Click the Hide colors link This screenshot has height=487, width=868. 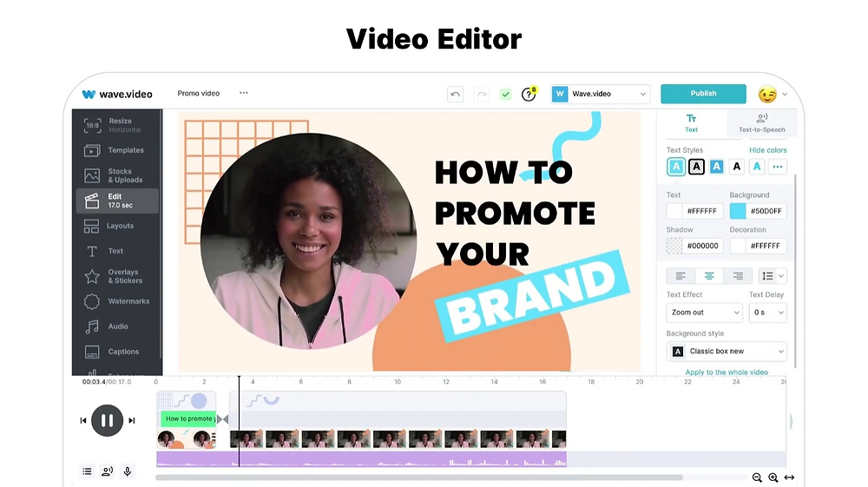point(768,150)
